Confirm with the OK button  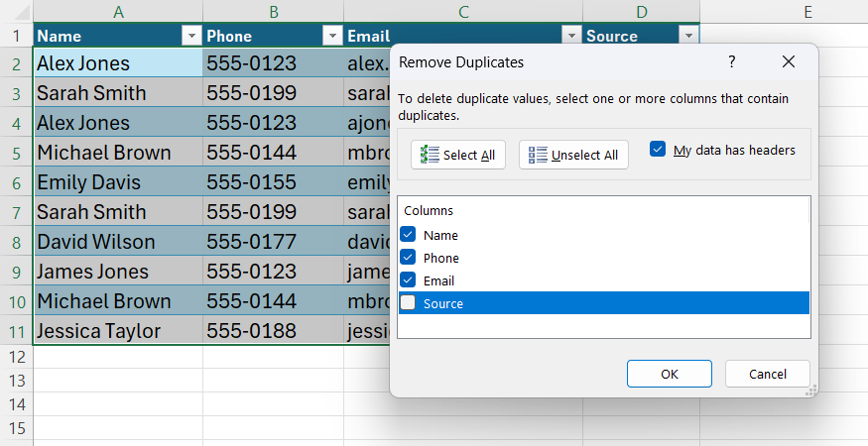coord(670,374)
